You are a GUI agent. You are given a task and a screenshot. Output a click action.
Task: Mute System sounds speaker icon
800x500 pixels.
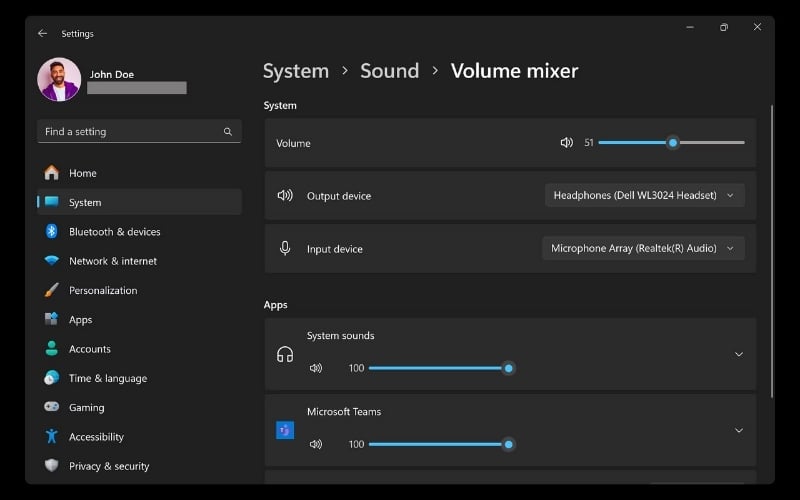pos(316,368)
